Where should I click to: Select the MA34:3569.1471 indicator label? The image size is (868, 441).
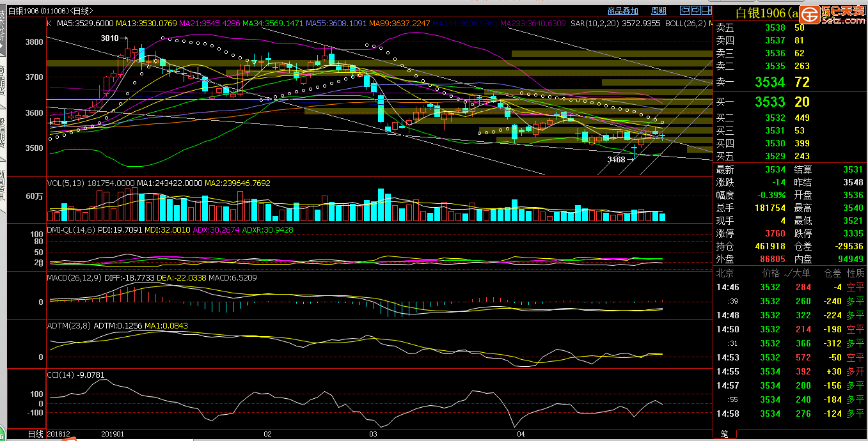pos(273,24)
